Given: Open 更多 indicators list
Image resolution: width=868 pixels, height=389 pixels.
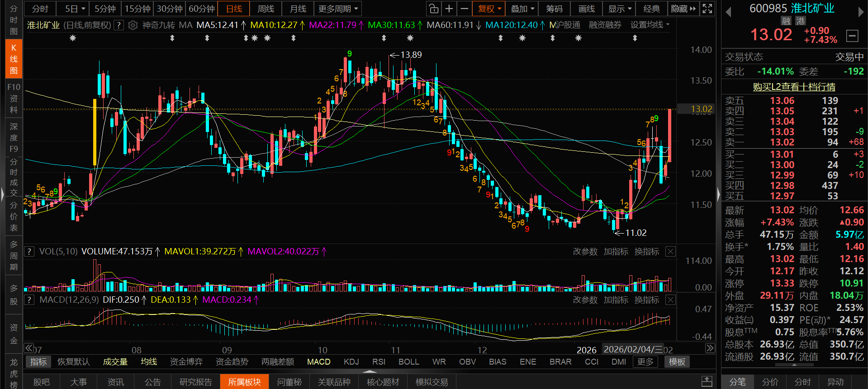Looking at the screenshot, I should 645,362.
